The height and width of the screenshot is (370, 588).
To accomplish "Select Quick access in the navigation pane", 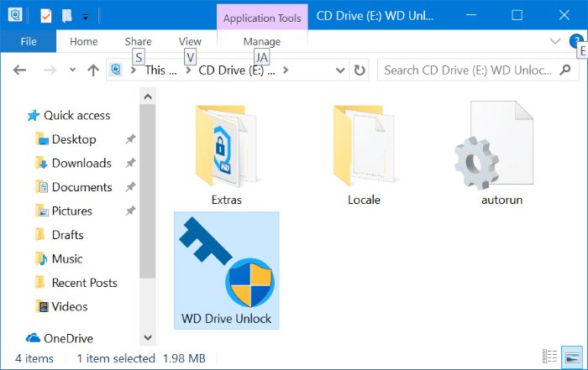I will coord(68,115).
